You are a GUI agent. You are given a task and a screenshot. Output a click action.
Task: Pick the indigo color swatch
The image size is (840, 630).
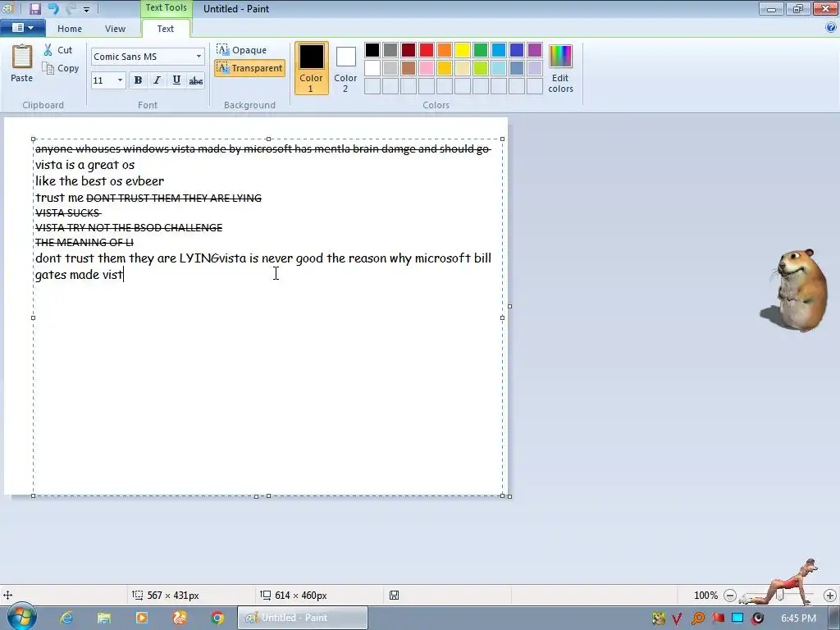pyautogui.click(x=517, y=50)
